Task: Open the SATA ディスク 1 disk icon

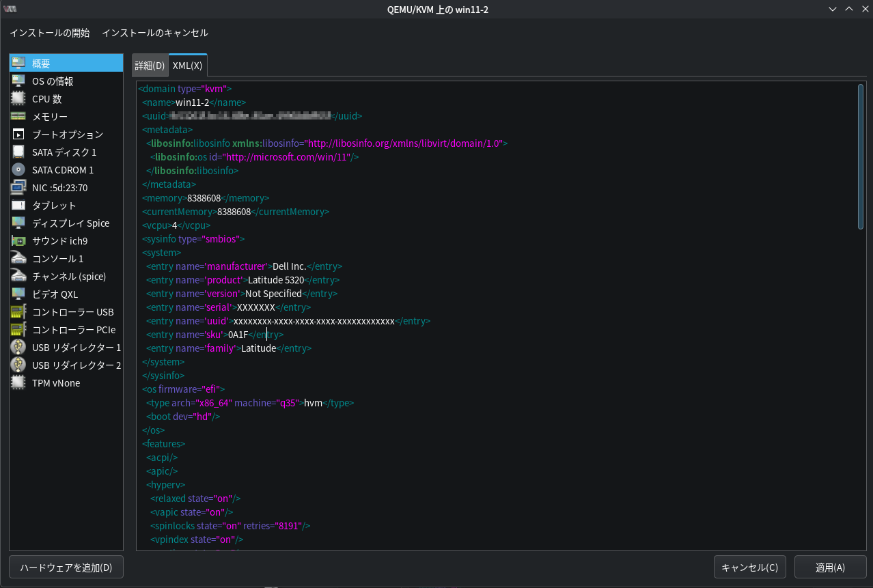Action: [x=18, y=152]
